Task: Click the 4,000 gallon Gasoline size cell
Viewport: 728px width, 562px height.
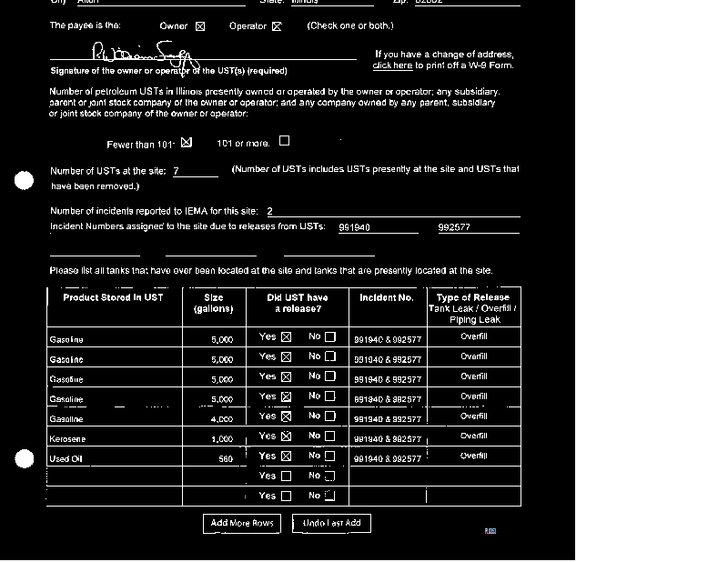Action: click(215, 418)
